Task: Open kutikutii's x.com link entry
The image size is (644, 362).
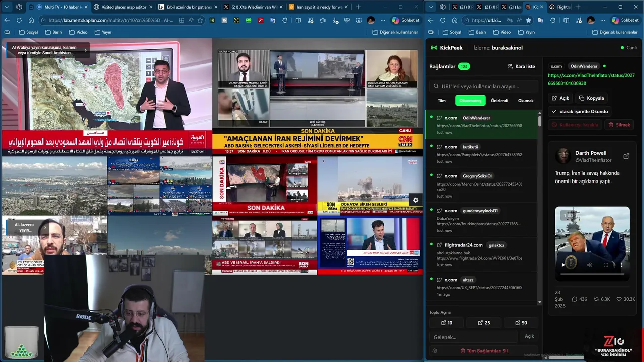Action: pos(481,154)
